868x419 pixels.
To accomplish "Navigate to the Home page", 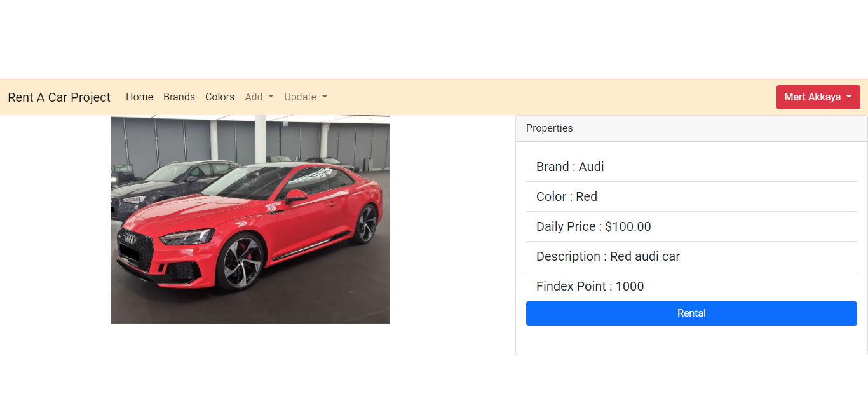I will pyautogui.click(x=139, y=97).
